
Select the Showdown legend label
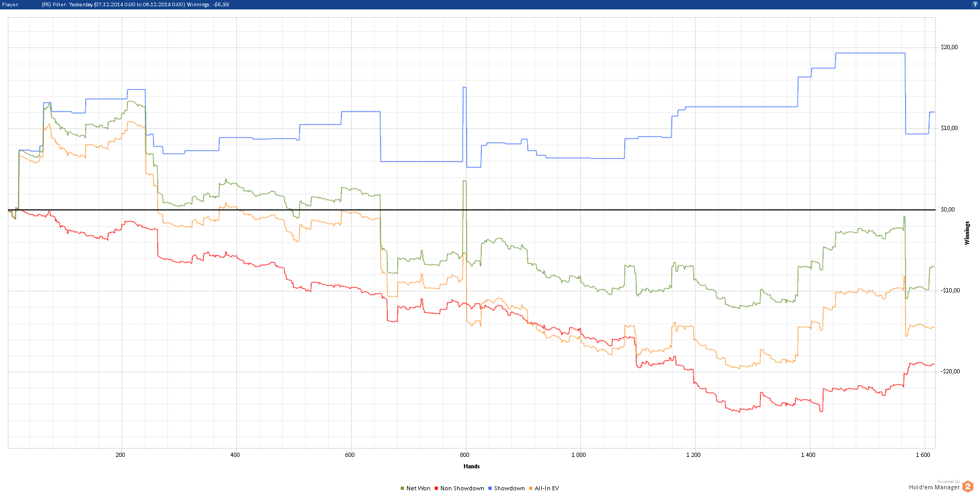[509, 488]
